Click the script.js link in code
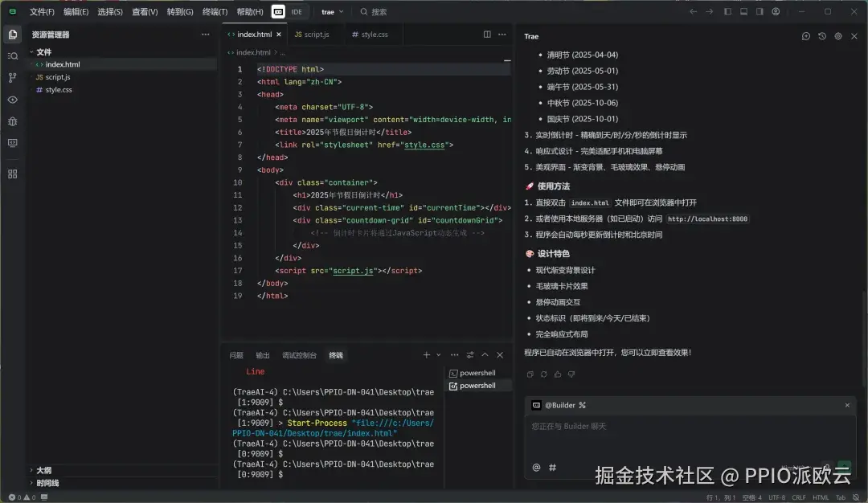 [x=353, y=271]
